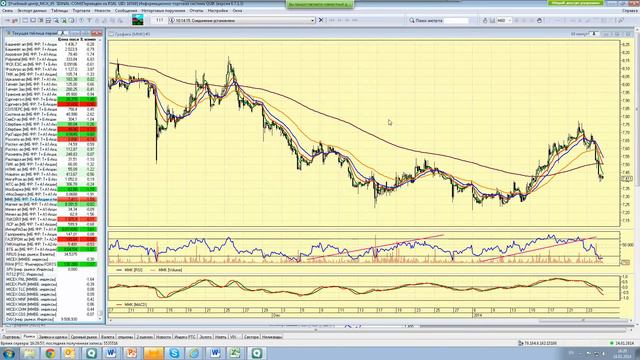Open Google Chrome from the taskbar
Image resolution: width=640 pixels, height=360 pixels.
(x=50, y=353)
